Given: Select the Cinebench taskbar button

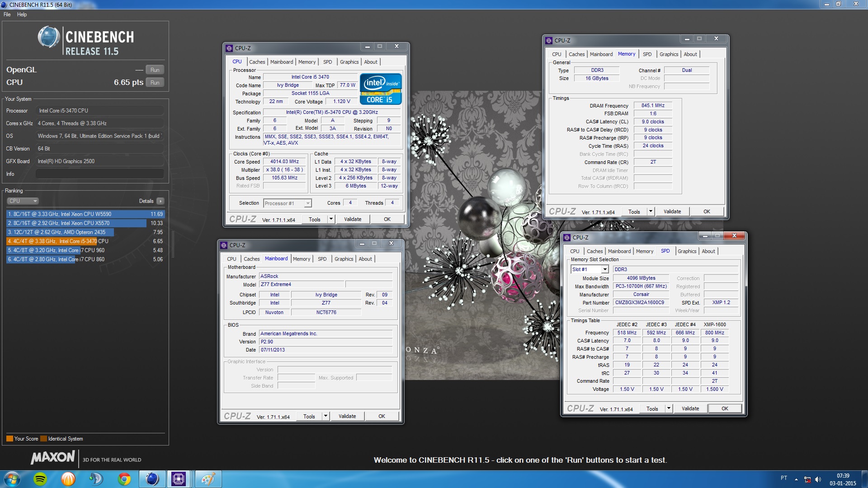Looking at the screenshot, I should 152,479.
